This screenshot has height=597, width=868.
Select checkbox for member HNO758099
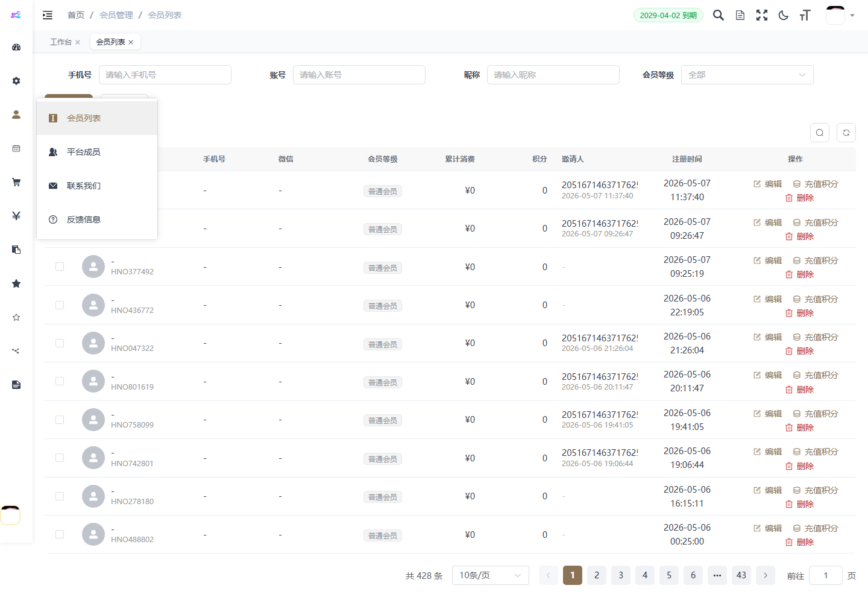(x=60, y=420)
